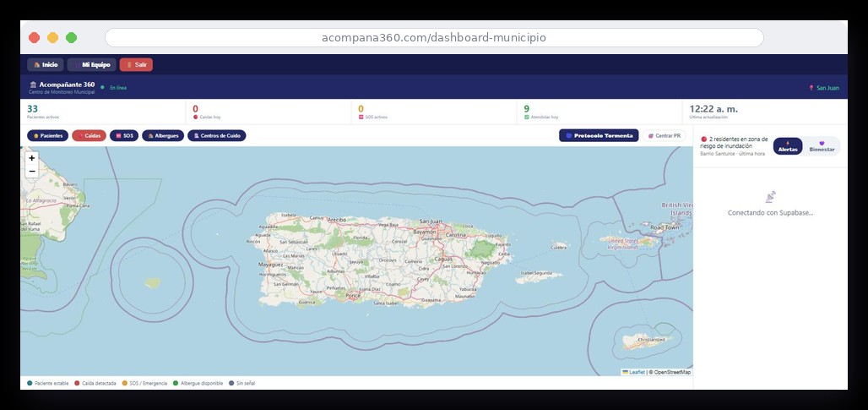Re-center the map with Centrar PR
The image size is (868, 410).
pos(664,136)
